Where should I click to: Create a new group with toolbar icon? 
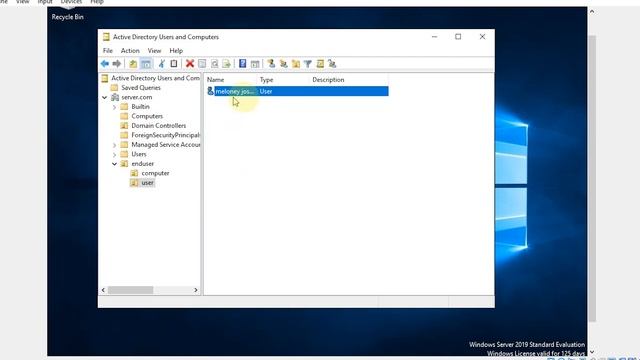(283, 64)
